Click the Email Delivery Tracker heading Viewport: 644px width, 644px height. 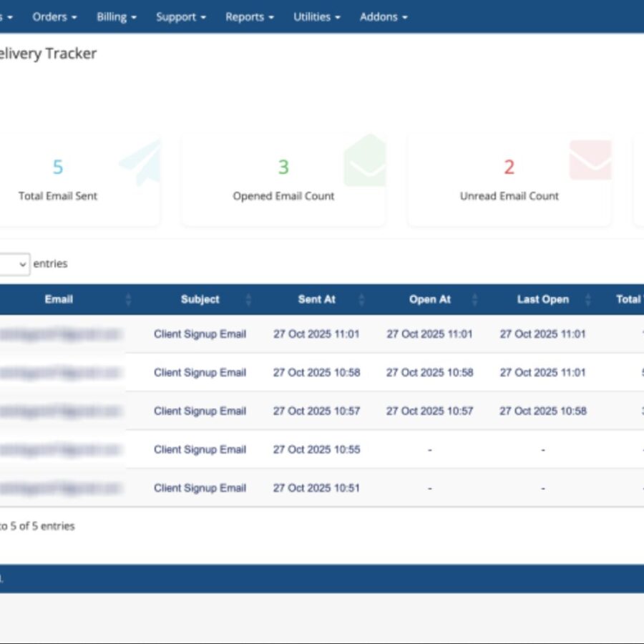48,54
